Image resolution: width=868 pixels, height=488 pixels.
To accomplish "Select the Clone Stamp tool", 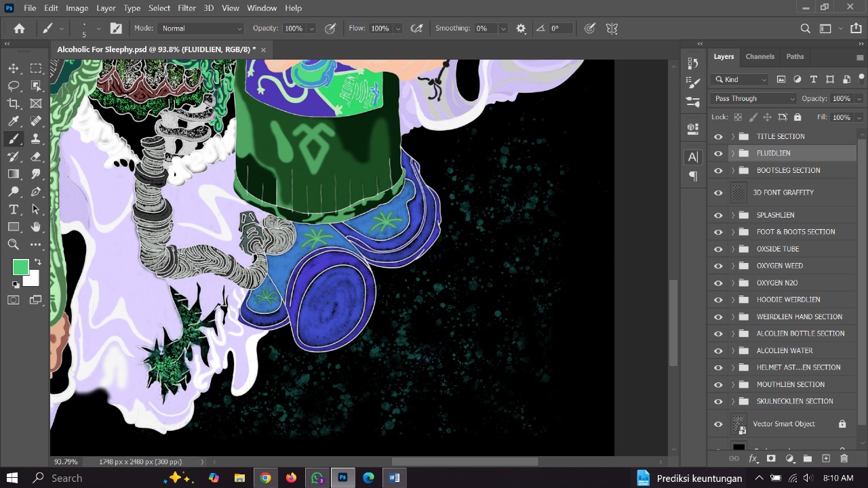I will (x=36, y=139).
